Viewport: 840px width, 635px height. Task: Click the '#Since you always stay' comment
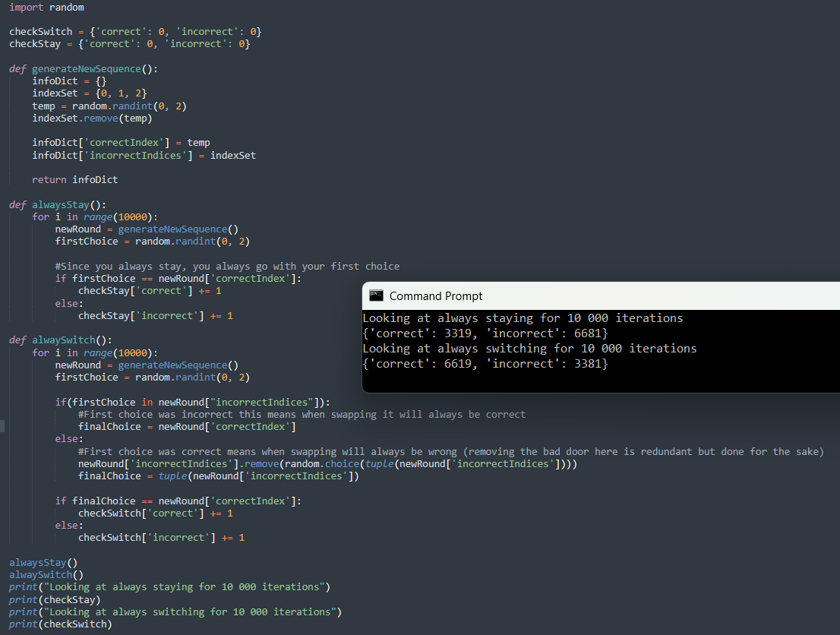(x=227, y=267)
